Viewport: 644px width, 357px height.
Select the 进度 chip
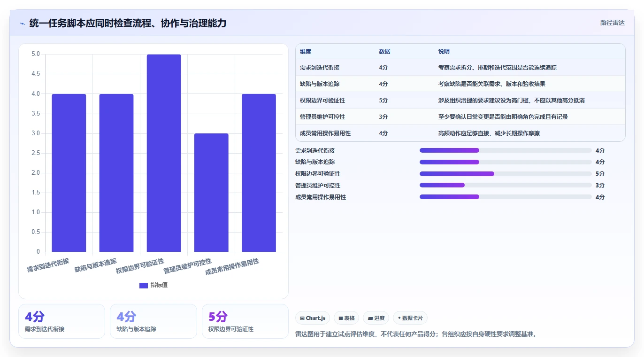pyautogui.click(x=376, y=318)
